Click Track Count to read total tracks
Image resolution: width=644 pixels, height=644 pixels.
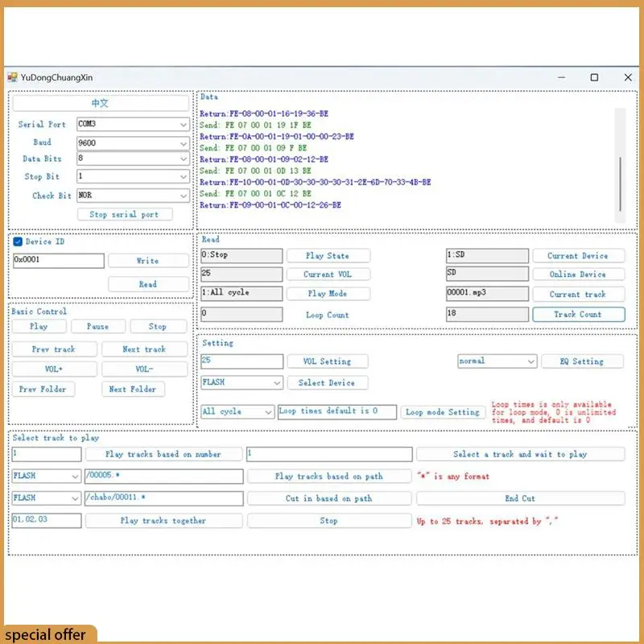tap(579, 314)
